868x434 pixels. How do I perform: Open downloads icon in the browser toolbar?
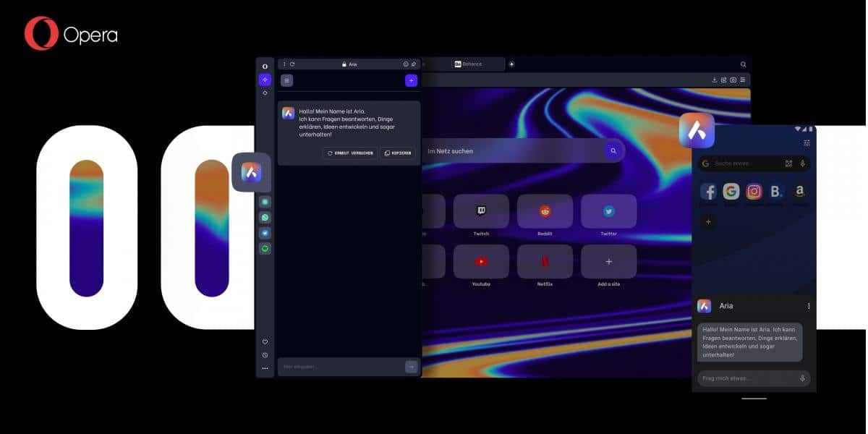(x=715, y=80)
